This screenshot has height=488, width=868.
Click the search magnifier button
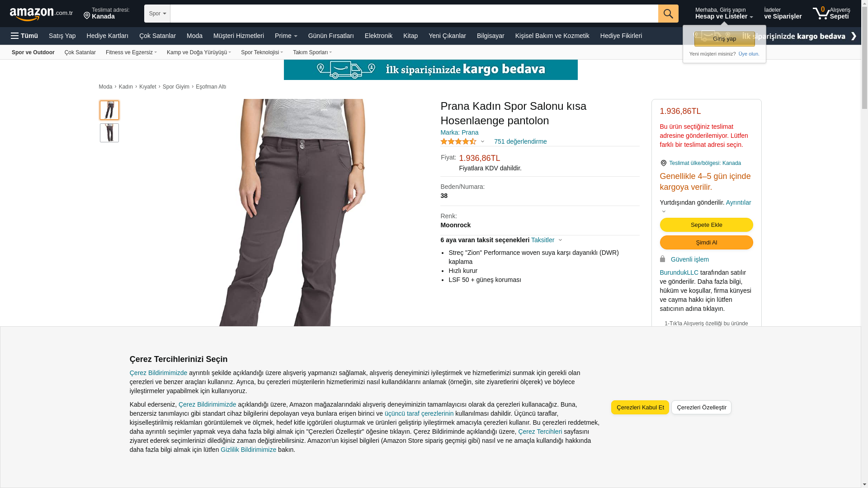[668, 14]
